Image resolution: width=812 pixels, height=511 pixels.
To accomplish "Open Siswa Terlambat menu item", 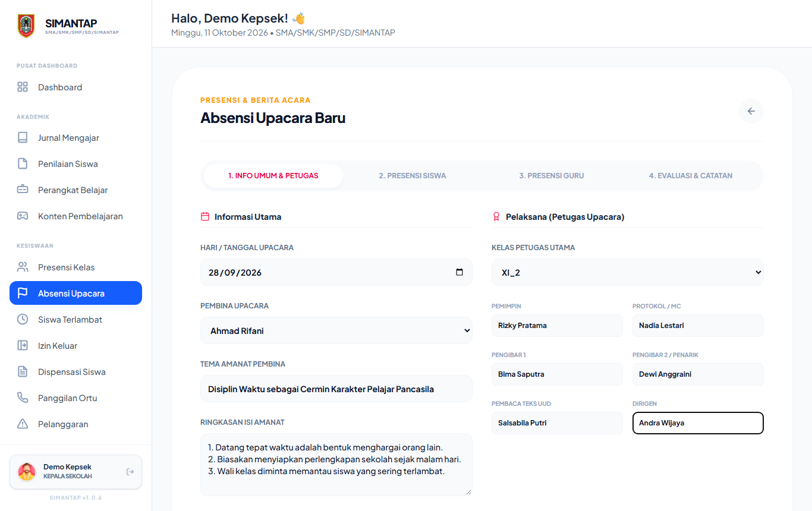I will (76, 320).
